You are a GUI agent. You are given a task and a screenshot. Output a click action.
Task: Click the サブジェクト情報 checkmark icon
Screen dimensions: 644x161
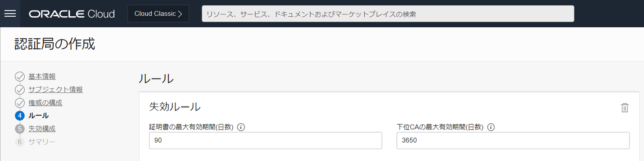coord(19,90)
